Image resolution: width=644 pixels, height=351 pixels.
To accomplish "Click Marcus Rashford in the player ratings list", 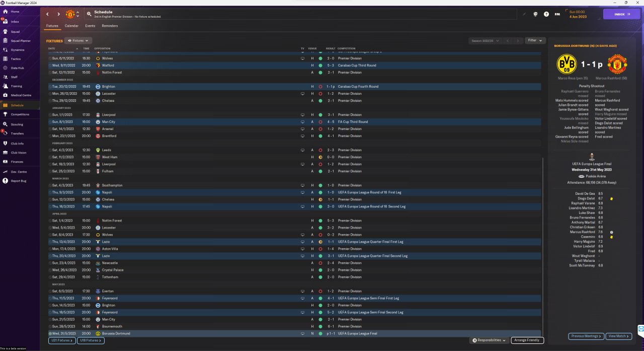I will click(583, 232).
